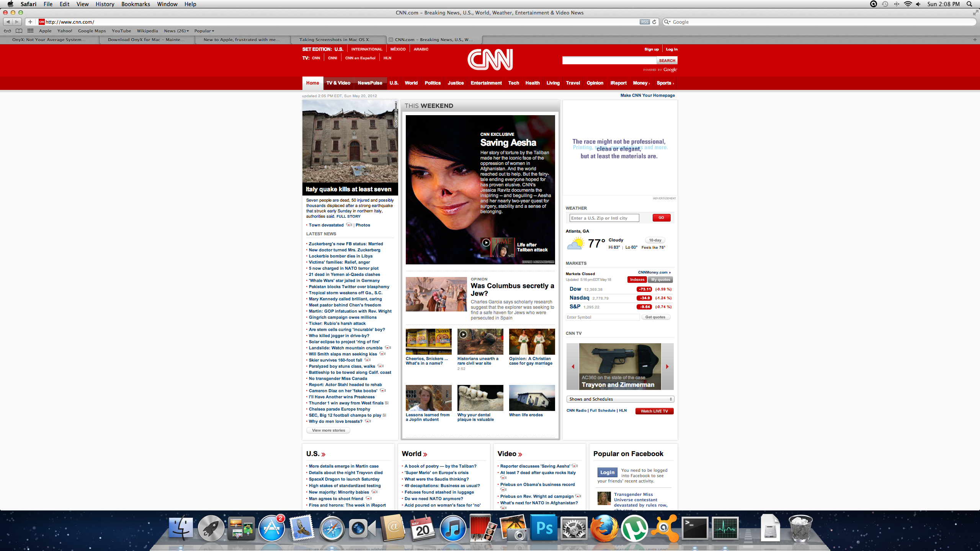The width and height of the screenshot is (980, 551).
Task: Expand the News (26) bookmarks folder
Action: tap(176, 31)
